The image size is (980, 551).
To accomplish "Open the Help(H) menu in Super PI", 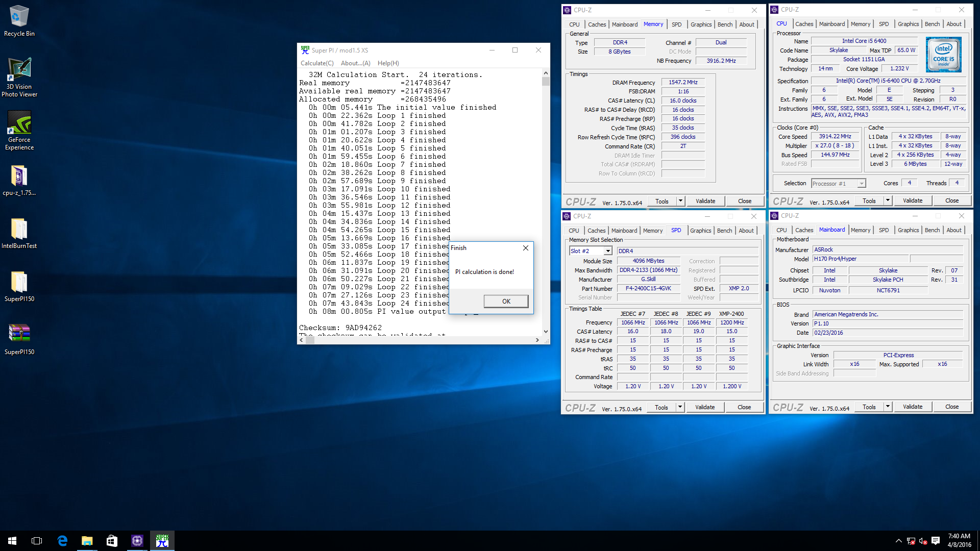I will (388, 63).
